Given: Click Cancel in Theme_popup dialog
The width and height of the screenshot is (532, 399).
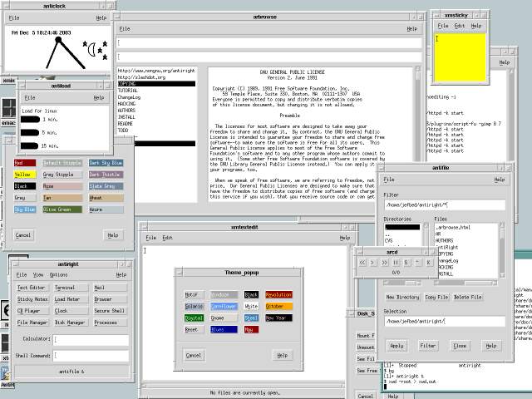Looking at the screenshot, I should (193, 355).
